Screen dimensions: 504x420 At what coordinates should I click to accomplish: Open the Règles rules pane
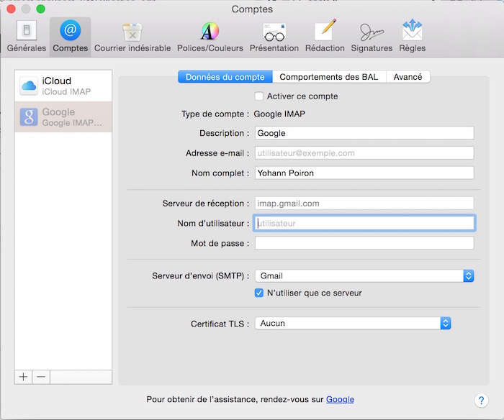[x=413, y=36]
